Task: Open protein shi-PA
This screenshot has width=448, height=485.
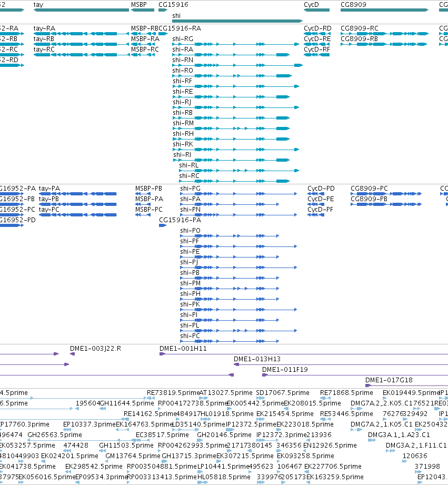Action: (191, 199)
